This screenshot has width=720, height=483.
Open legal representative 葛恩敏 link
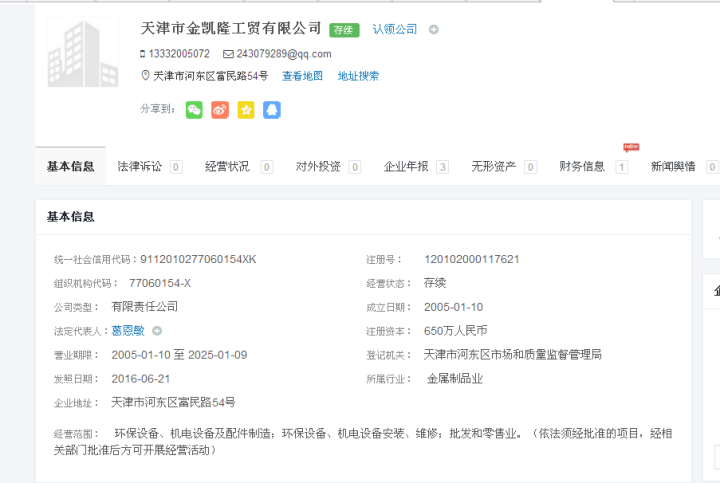point(128,331)
